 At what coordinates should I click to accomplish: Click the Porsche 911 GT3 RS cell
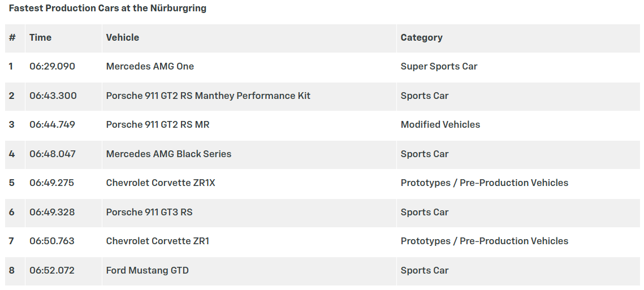pyautogui.click(x=149, y=213)
